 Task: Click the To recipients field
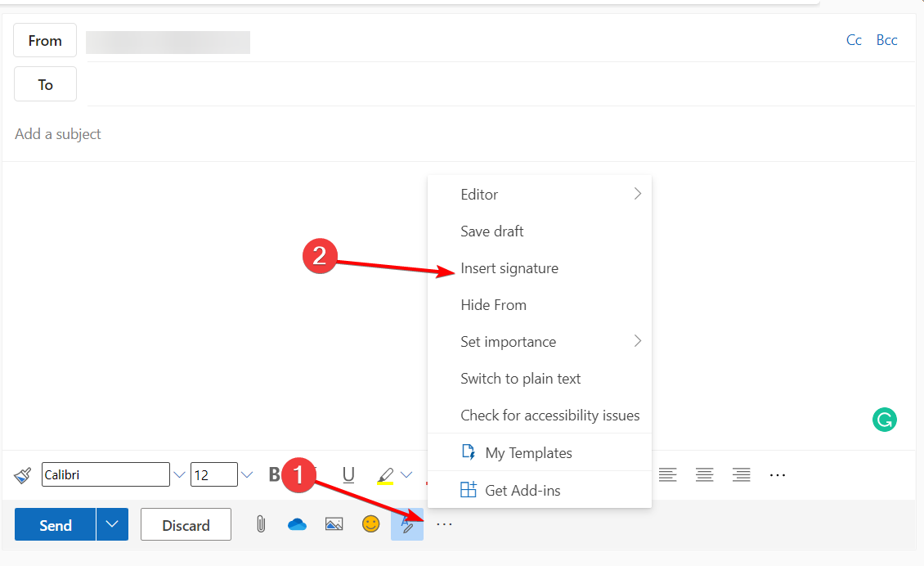(500, 84)
